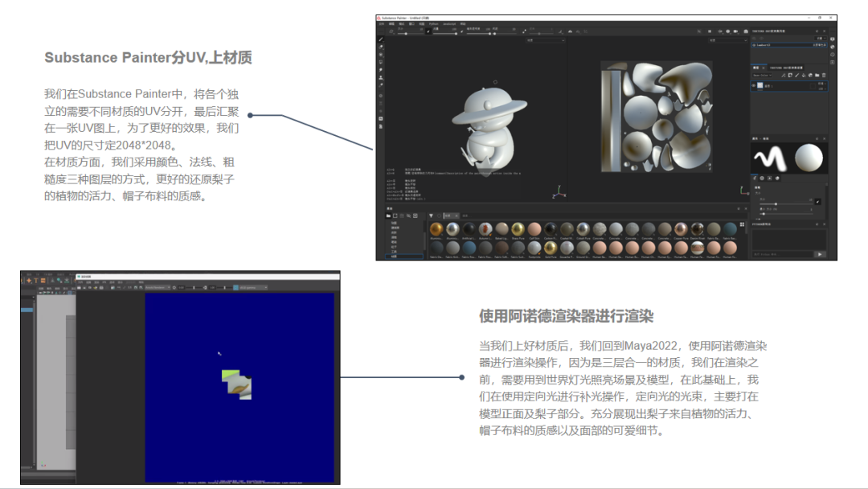Select the Polygon Fill tool in left toolbar
Screen dimensions: 868x489
pyautogui.click(x=381, y=62)
